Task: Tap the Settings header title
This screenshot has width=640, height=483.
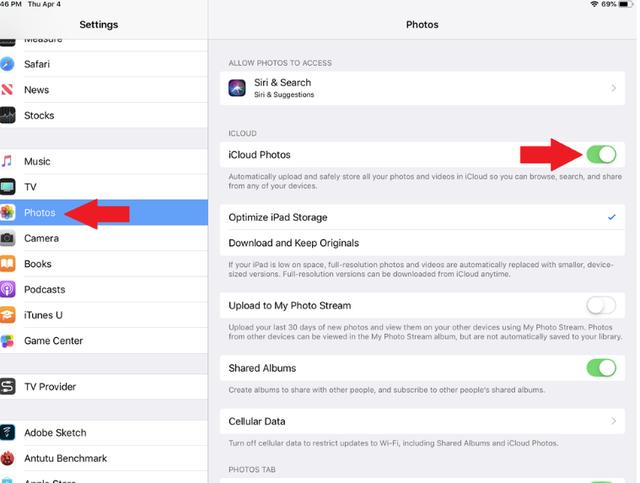Action: tap(99, 24)
